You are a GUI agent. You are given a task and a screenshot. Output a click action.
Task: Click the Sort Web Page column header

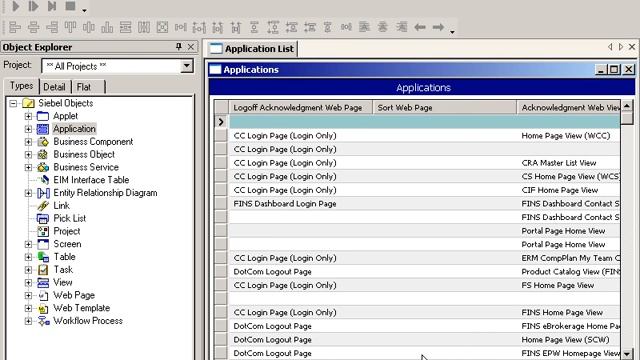444,107
